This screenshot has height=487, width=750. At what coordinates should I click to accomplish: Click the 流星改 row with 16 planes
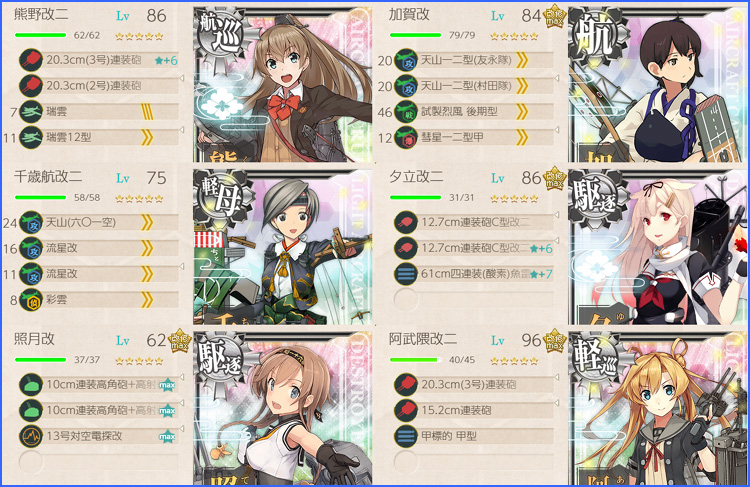tap(99, 248)
